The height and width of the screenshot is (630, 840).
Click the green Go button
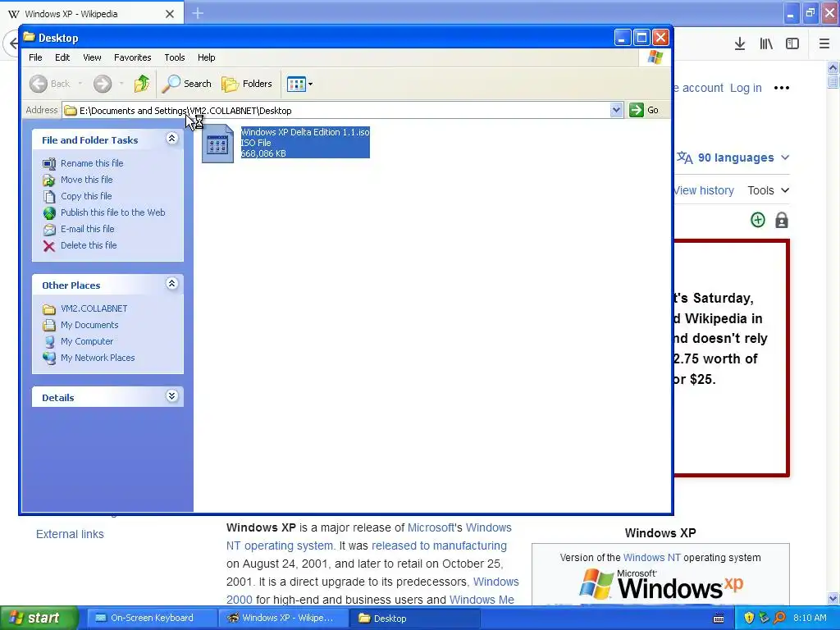coord(644,110)
